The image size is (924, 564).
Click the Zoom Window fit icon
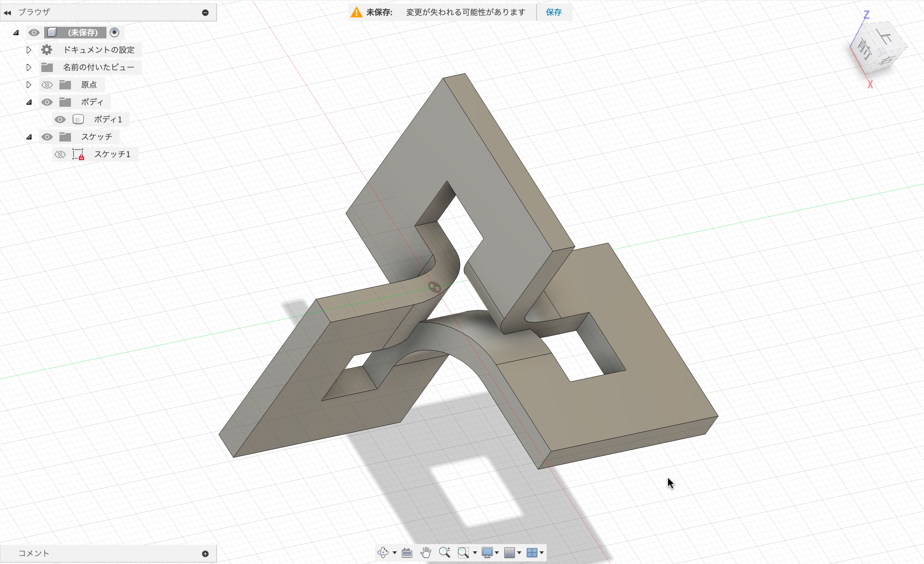pos(463,552)
